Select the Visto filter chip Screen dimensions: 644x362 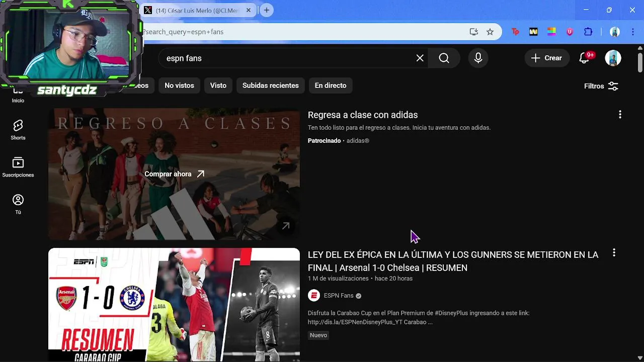point(218,85)
